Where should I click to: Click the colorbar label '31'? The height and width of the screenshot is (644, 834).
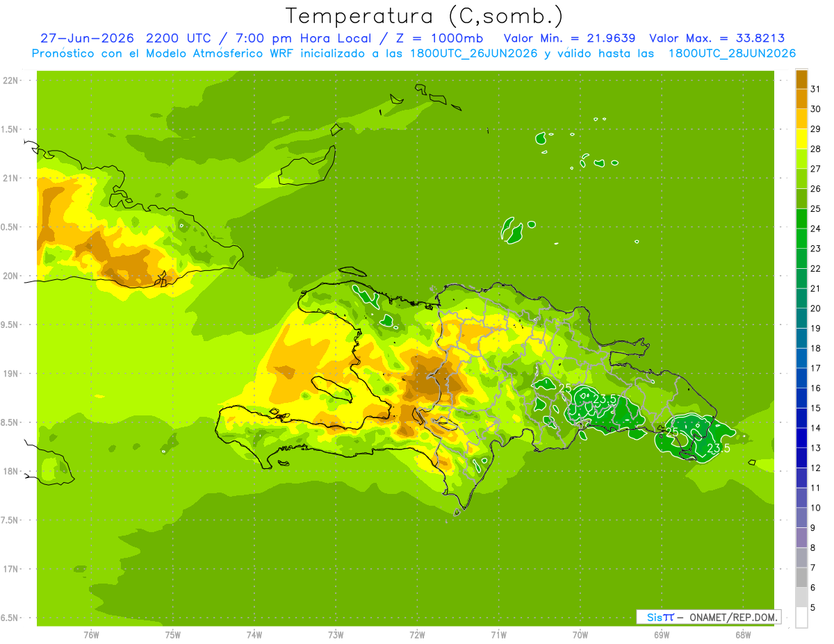coord(815,88)
